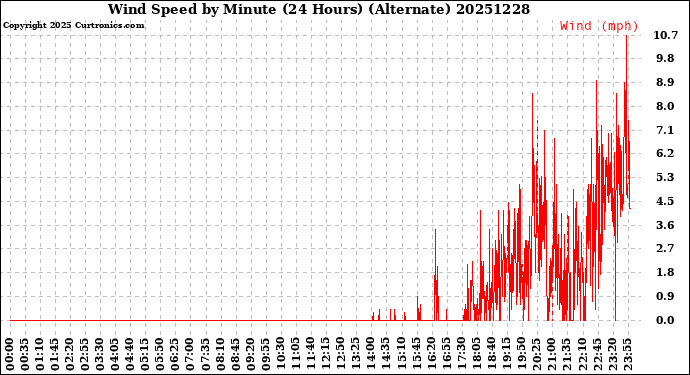Click the y-axis value 5.3
This screenshot has width=690, height=375.
tap(665, 177)
